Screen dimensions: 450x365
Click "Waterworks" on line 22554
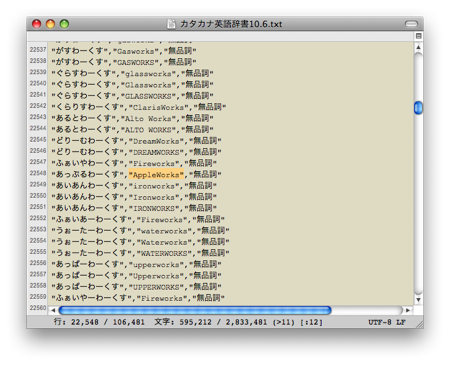(164, 243)
